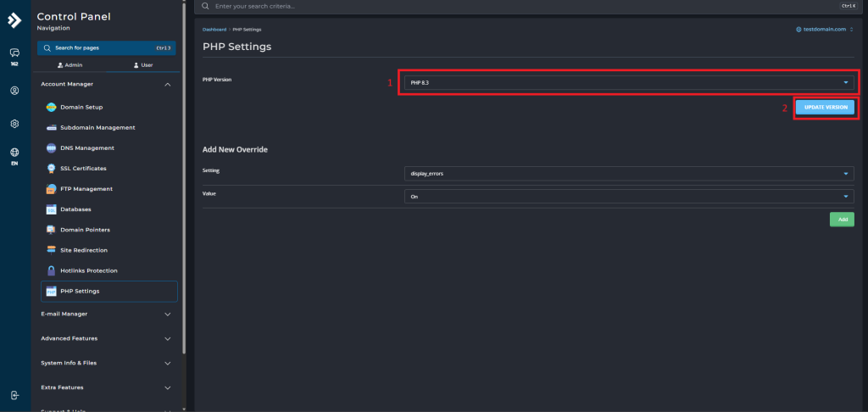This screenshot has height=412, width=868.
Task: Click the logout icon at bottom left
Action: coord(15,395)
